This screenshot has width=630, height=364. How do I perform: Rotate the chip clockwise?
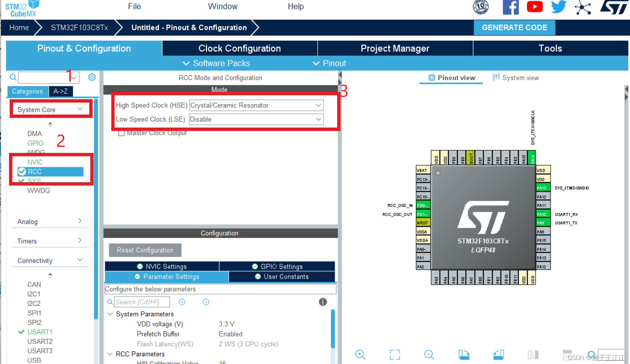coord(464,355)
